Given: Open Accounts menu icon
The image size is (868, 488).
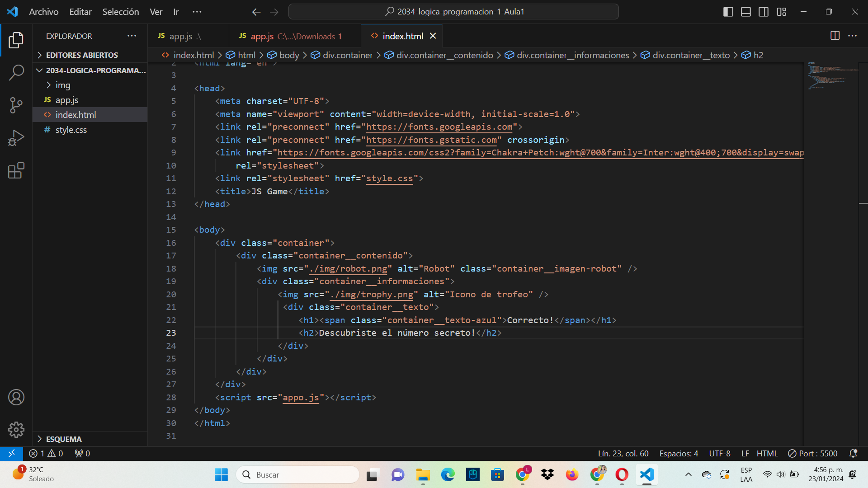Looking at the screenshot, I should click(x=16, y=397).
